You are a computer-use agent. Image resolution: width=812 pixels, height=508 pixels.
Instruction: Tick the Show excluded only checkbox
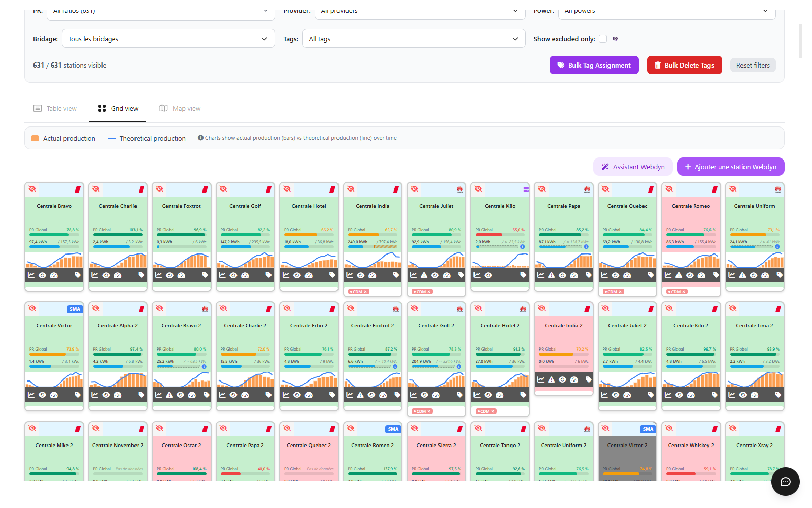click(x=603, y=39)
